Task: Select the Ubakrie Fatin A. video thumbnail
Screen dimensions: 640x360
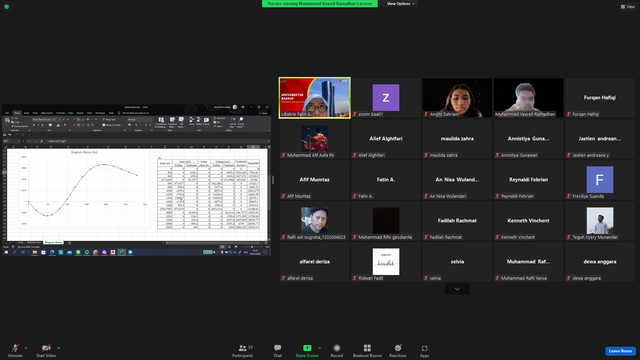Action: (315, 98)
